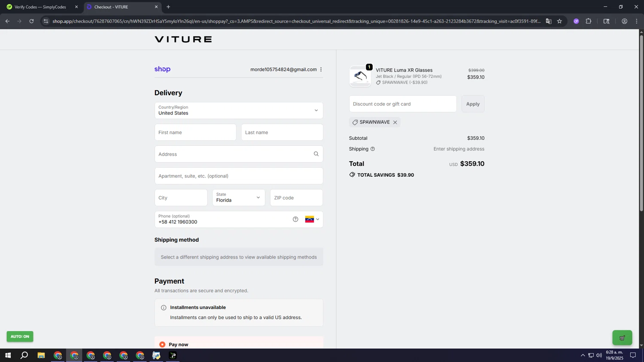
Task: View site information icon in address bar
Action: point(46,21)
